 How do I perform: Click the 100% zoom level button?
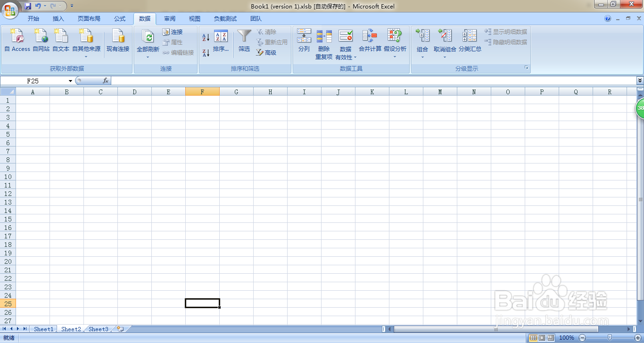click(566, 338)
